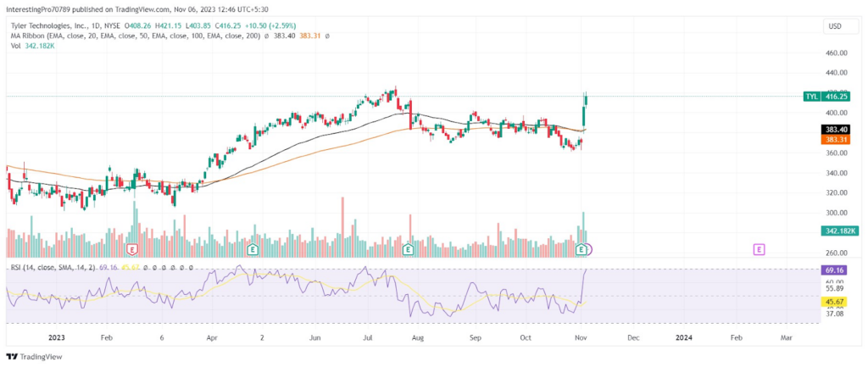868x367 pixels.
Task: Click the Apr label on time axis
Action: pyautogui.click(x=211, y=337)
